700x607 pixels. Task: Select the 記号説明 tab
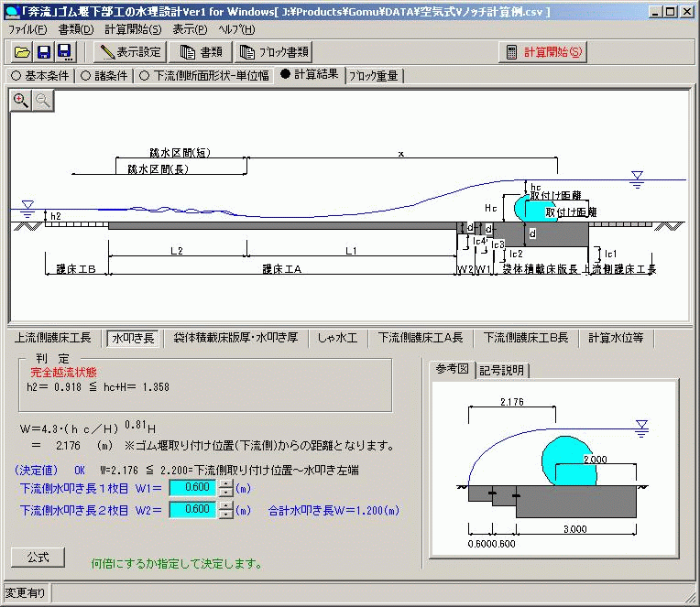tap(501, 370)
